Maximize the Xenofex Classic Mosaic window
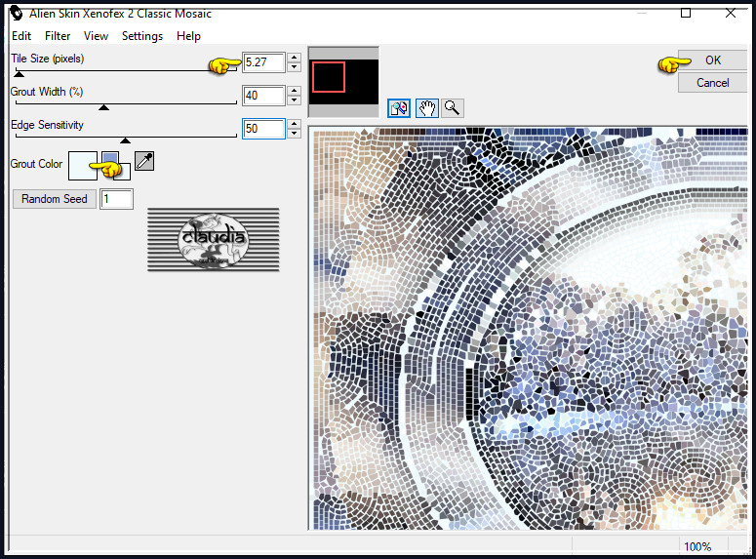The width and height of the screenshot is (756, 559). [685, 13]
